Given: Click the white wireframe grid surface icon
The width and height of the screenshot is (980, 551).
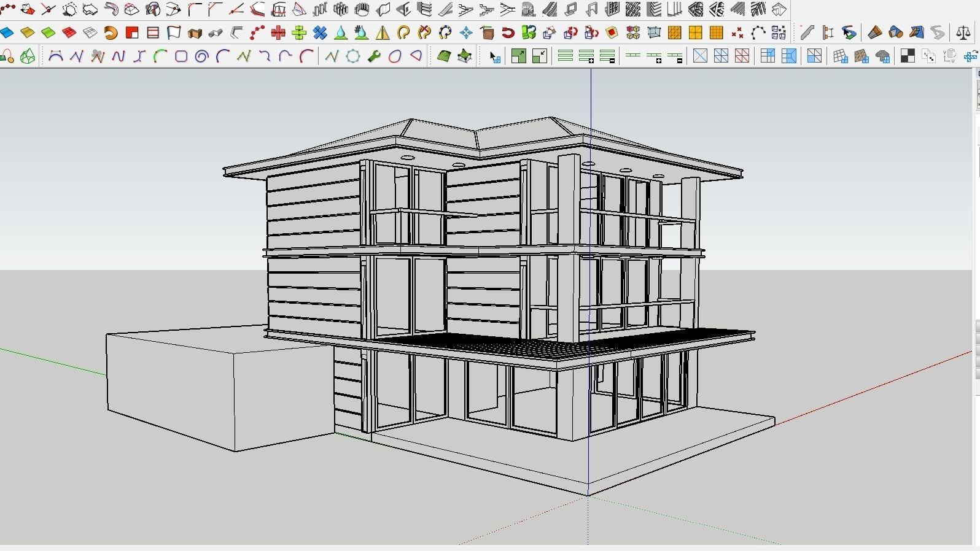Looking at the screenshot, I should pos(90,33).
